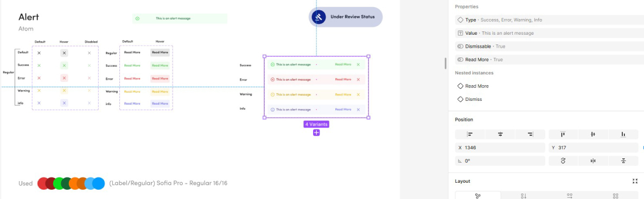Select Default row Hover X dismiss icon
Viewport: 644px width, 199px height.
[64, 53]
